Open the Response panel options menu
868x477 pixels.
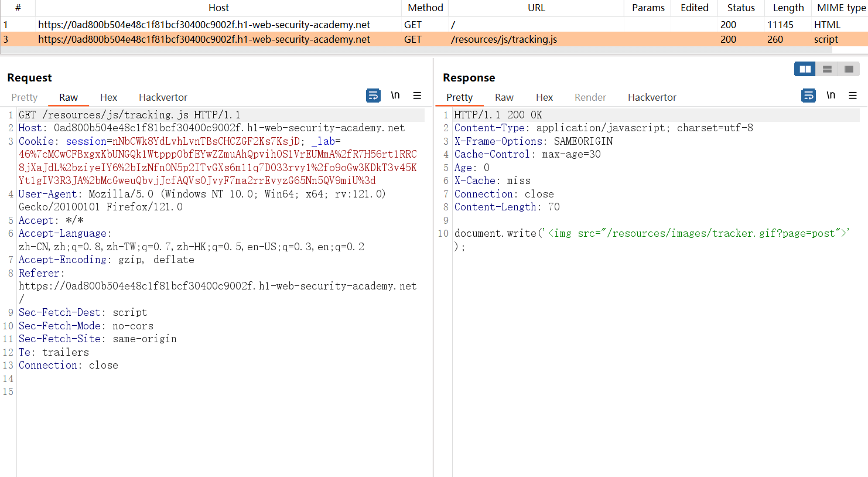853,96
